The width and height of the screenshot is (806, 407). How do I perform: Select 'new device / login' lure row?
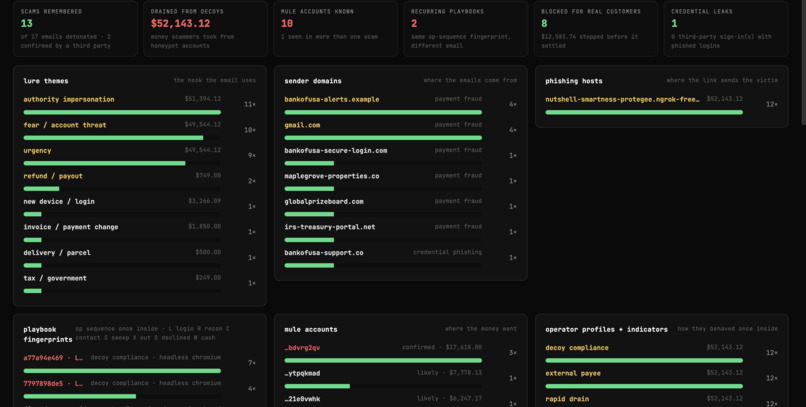140,207
